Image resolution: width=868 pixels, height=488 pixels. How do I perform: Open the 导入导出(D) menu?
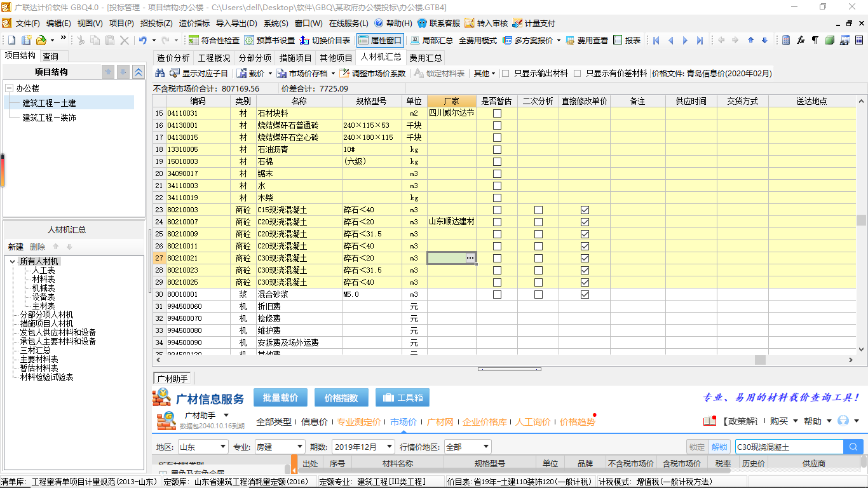[237, 24]
